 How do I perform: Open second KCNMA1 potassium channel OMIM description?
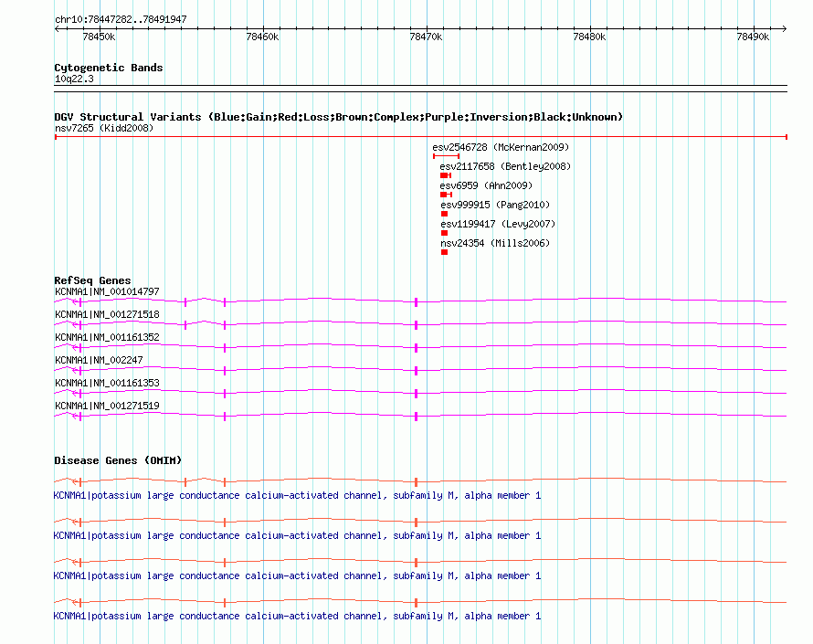(297, 535)
